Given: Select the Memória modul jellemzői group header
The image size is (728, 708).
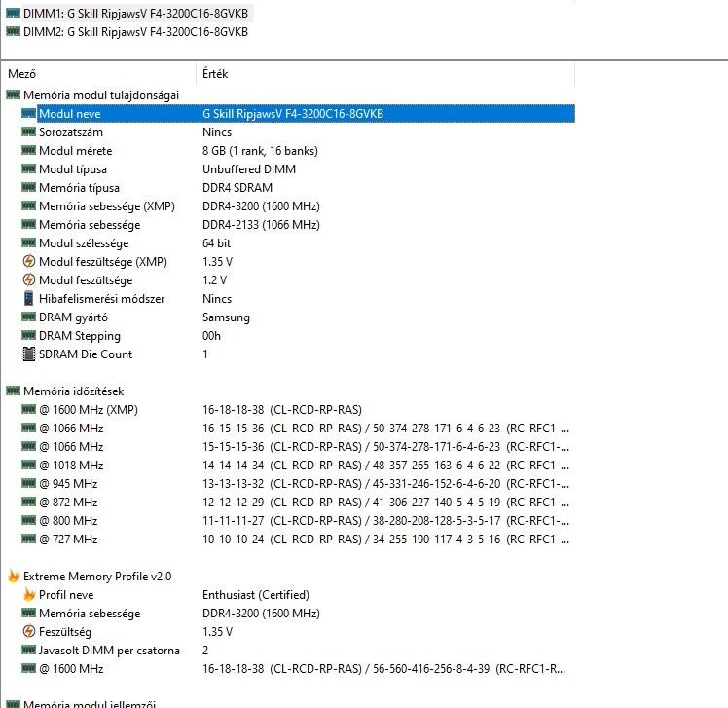Looking at the screenshot, I should (90, 703).
